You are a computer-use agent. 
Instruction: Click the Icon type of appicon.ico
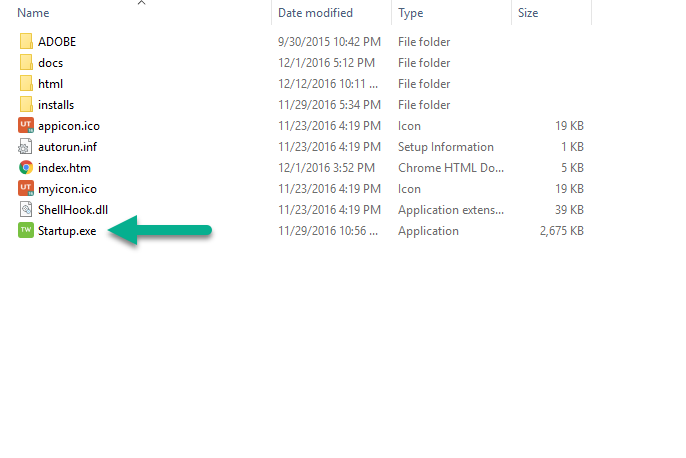(409, 126)
